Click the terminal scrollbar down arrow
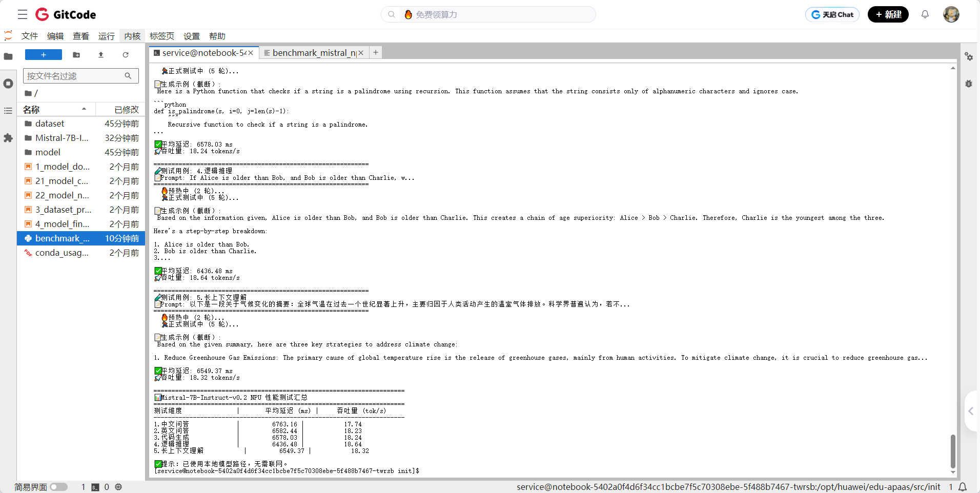 (953, 472)
